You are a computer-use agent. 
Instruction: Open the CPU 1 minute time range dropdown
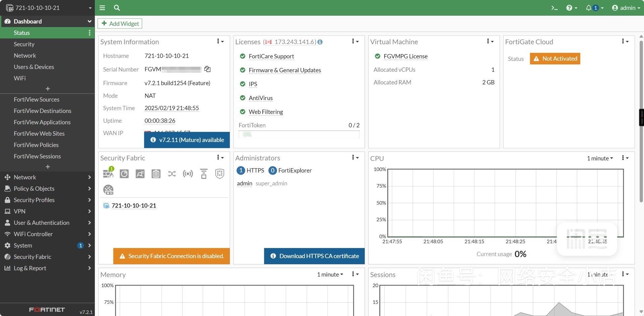(600, 158)
